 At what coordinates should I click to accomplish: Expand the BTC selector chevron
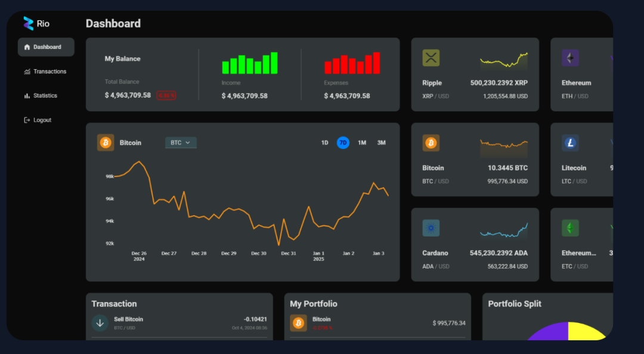click(x=189, y=142)
